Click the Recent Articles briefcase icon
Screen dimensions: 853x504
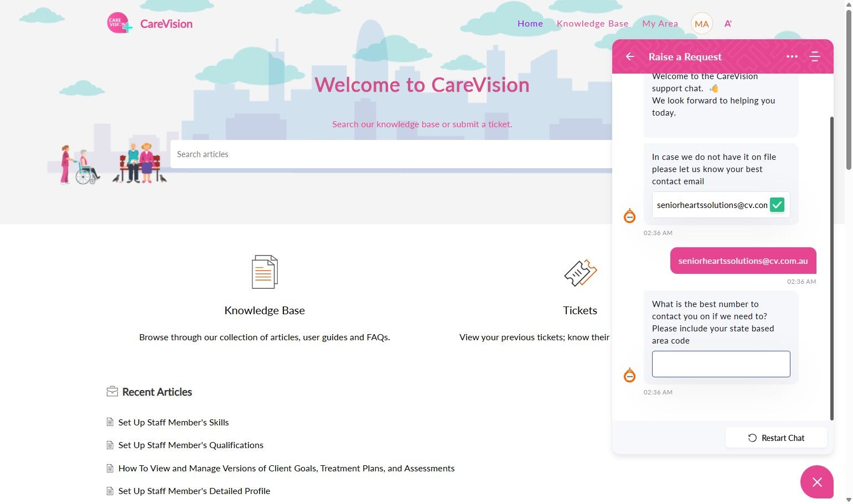[112, 392]
